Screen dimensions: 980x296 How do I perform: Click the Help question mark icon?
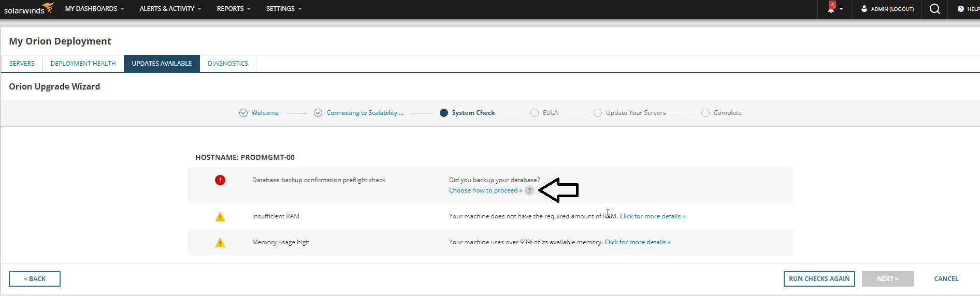961,9
